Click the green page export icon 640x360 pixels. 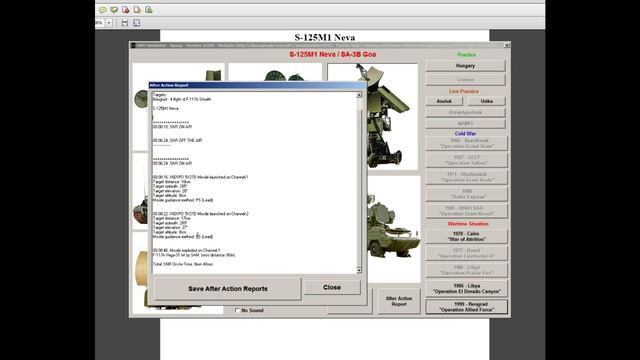tap(149, 9)
